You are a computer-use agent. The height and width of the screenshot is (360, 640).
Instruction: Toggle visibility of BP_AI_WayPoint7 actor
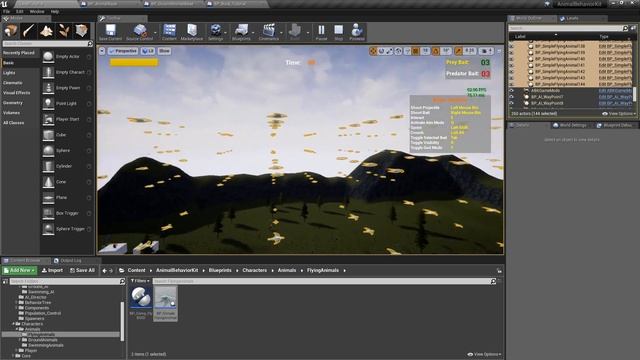point(511,97)
